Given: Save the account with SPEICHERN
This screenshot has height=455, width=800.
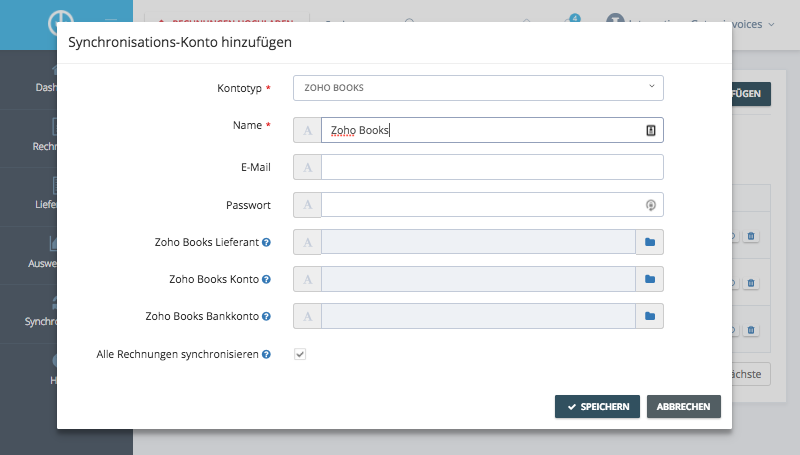Looking at the screenshot, I should tap(597, 407).
